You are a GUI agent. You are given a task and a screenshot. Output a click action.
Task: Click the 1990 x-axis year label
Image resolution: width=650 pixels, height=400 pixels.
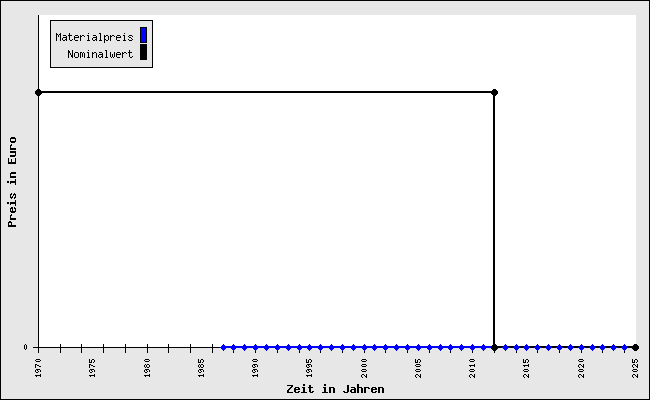click(x=255, y=367)
